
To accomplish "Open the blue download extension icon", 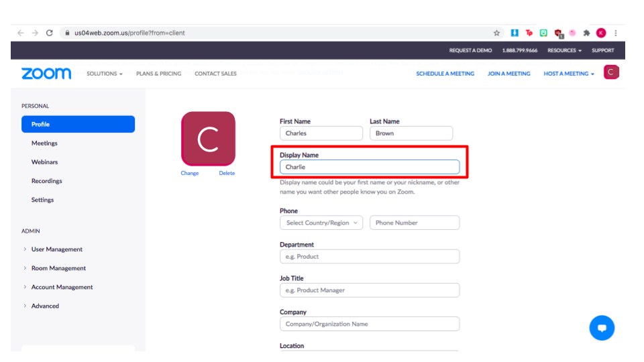I will click(x=515, y=33).
